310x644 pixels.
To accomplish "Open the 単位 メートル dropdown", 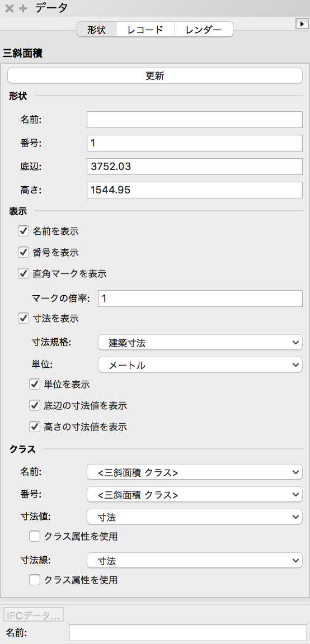I will 200,364.
